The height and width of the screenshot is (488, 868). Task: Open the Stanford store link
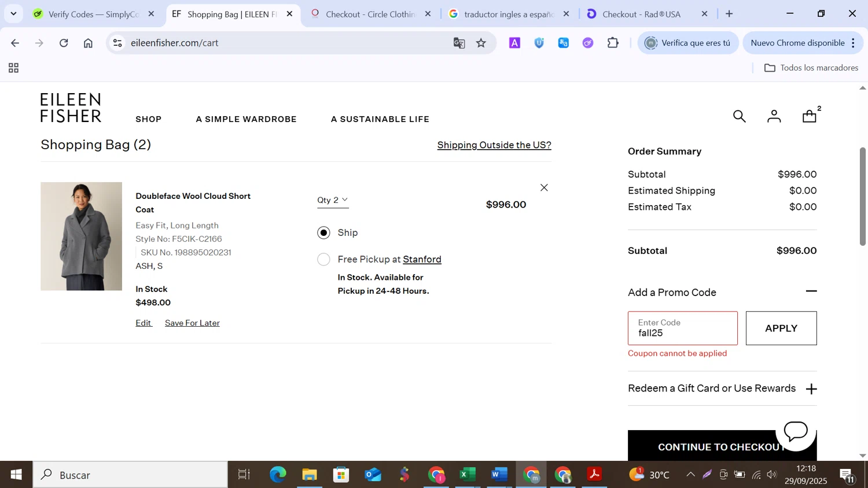[x=422, y=260]
